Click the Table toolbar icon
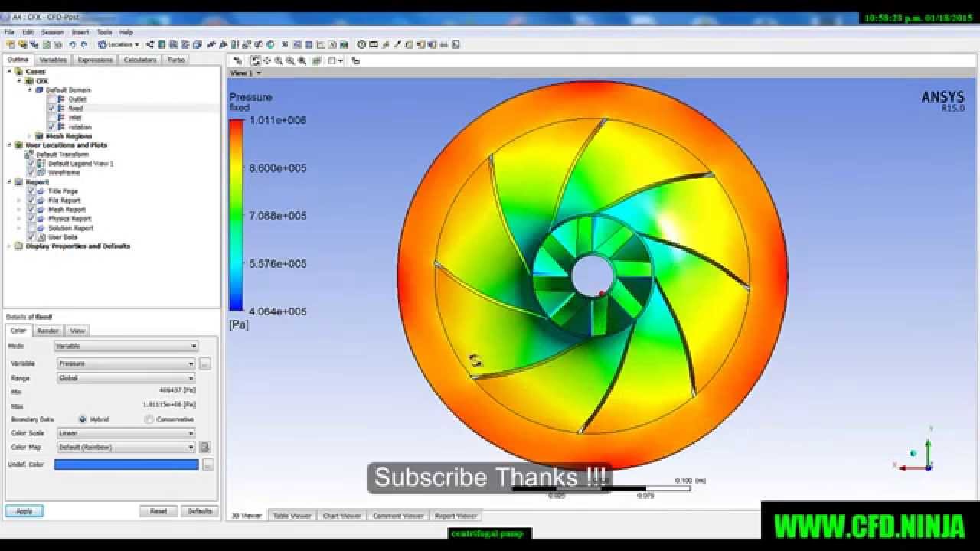This screenshot has height=551, width=980. pyautogui.click(x=309, y=44)
